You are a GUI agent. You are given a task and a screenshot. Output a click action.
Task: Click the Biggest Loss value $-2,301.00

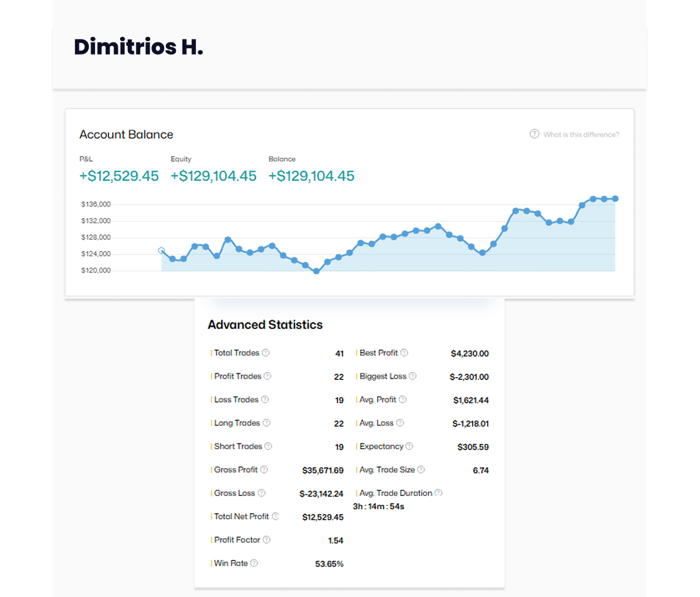pyautogui.click(x=469, y=377)
